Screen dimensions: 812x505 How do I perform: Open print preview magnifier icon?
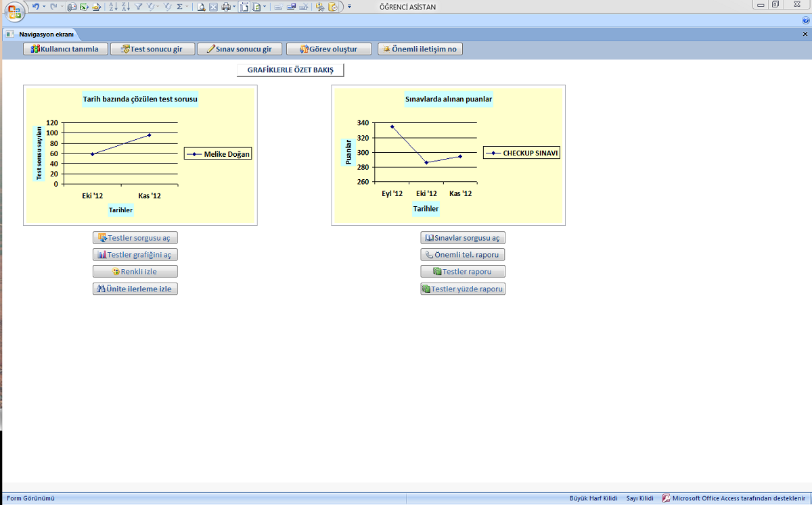point(201,7)
